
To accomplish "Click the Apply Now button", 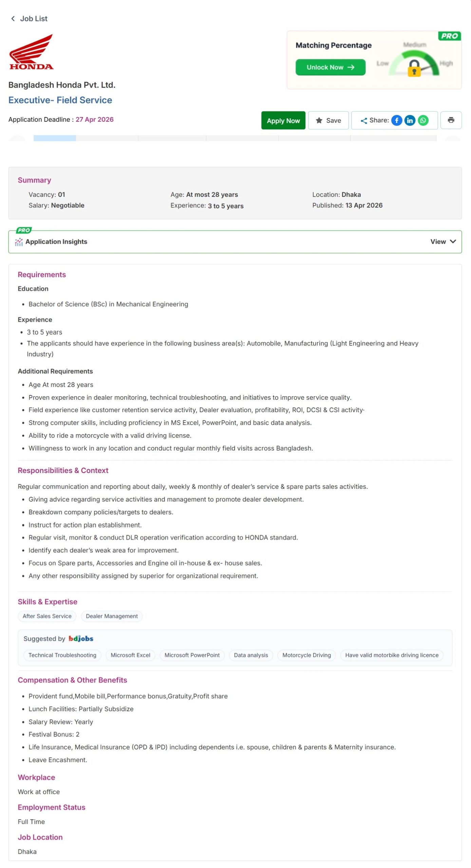I will (x=283, y=120).
